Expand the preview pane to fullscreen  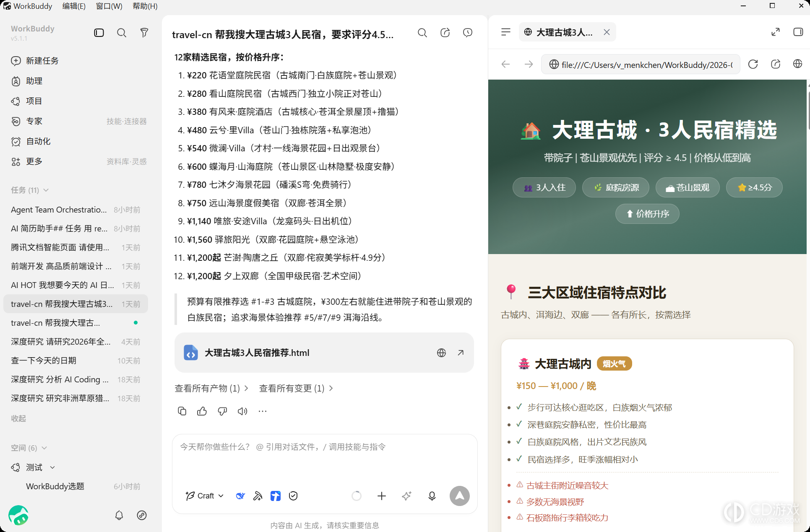776,32
